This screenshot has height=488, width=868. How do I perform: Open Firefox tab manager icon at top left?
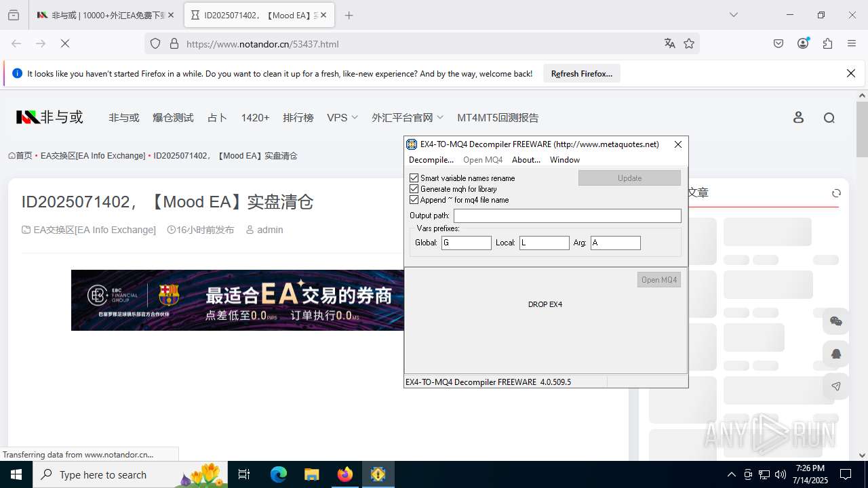click(14, 15)
